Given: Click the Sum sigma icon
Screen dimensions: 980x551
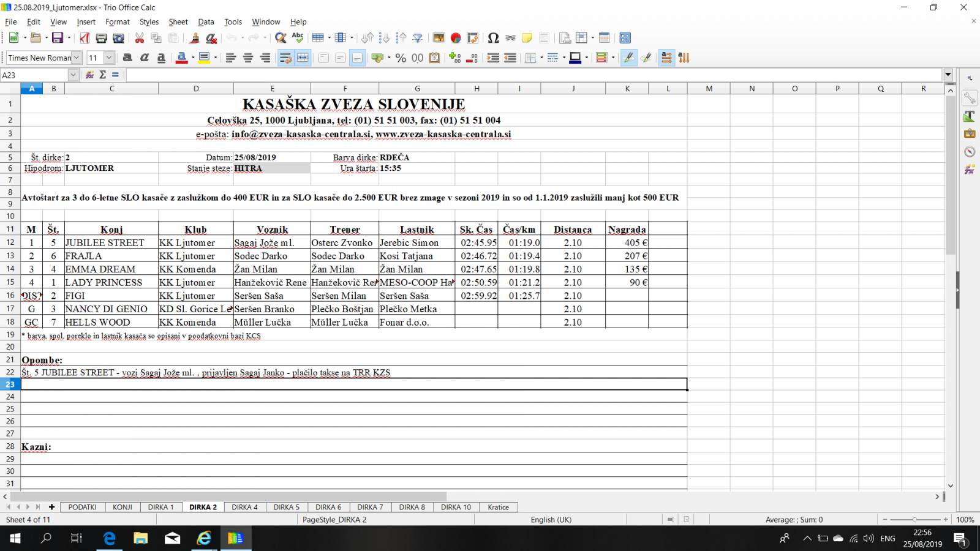Looking at the screenshot, I should [x=102, y=75].
